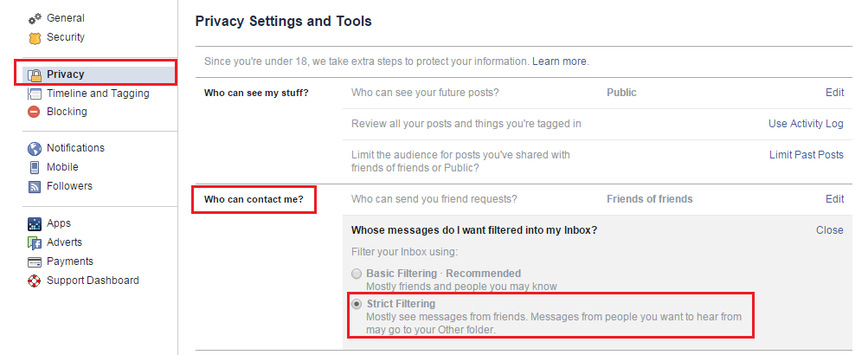Click the Apps cube icon

(35, 223)
